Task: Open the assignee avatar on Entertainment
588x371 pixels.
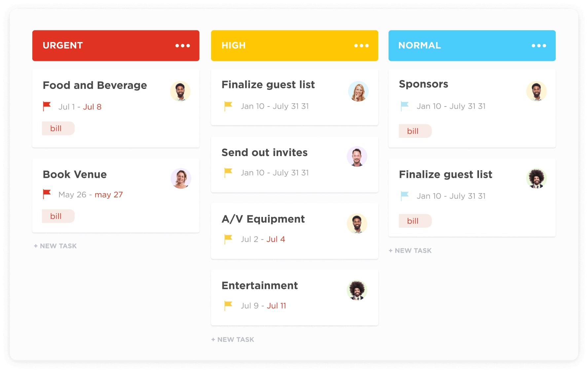Action: tap(357, 291)
